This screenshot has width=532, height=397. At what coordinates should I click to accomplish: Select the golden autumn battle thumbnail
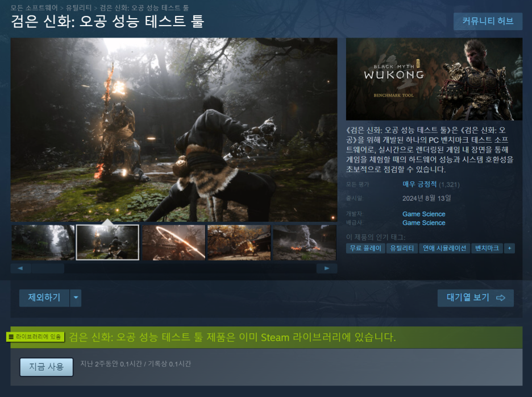[x=239, y=242]
